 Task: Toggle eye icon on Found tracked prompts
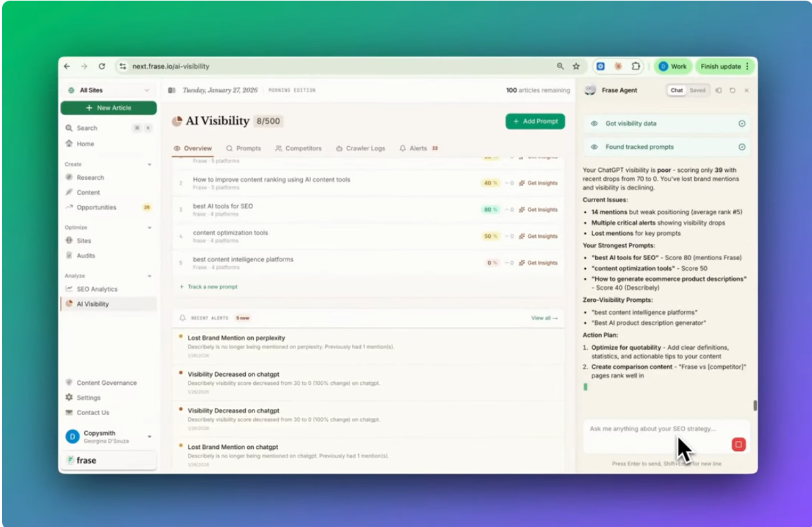(595, 147)
